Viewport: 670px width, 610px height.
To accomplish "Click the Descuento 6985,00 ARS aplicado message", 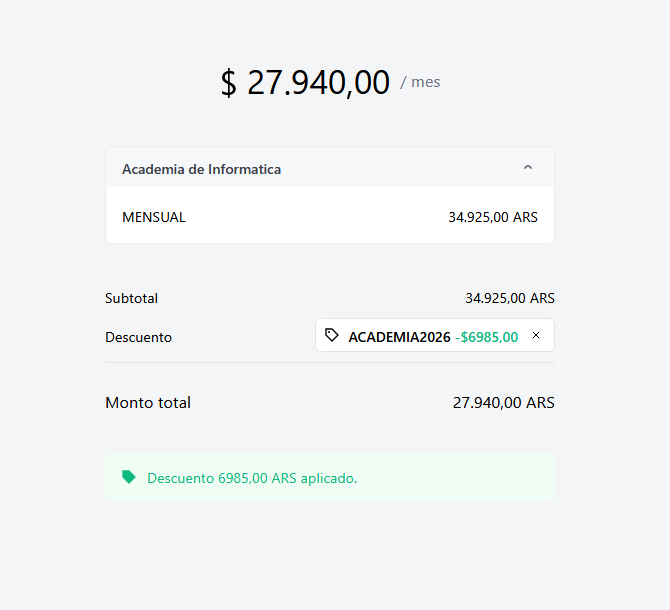I will [x=252, y=478].
